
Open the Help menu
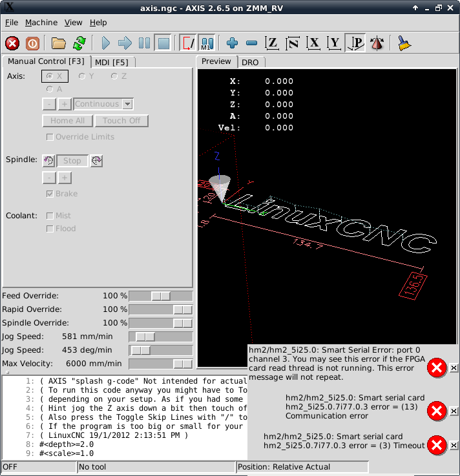tap(98, 23)
